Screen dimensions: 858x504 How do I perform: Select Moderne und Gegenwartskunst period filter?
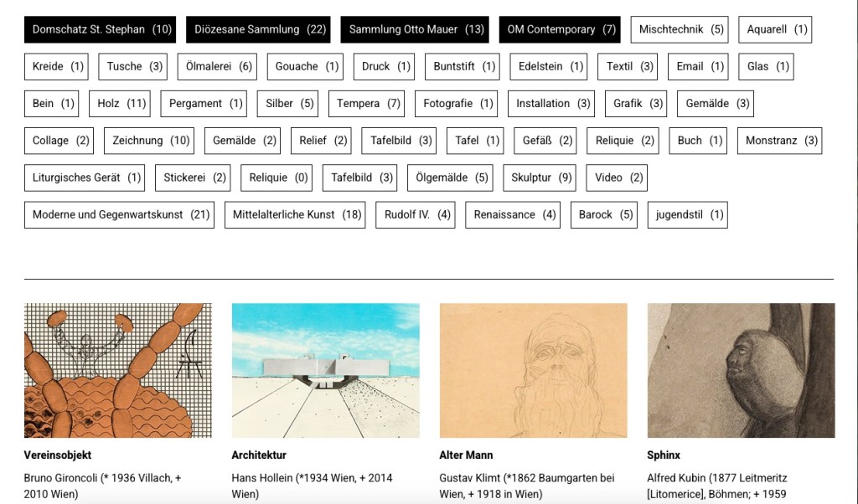coord(120,214)
